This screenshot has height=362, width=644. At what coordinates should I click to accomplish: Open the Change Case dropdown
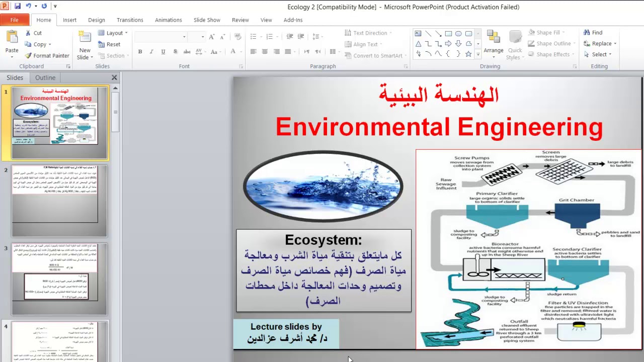coord(216,51)
